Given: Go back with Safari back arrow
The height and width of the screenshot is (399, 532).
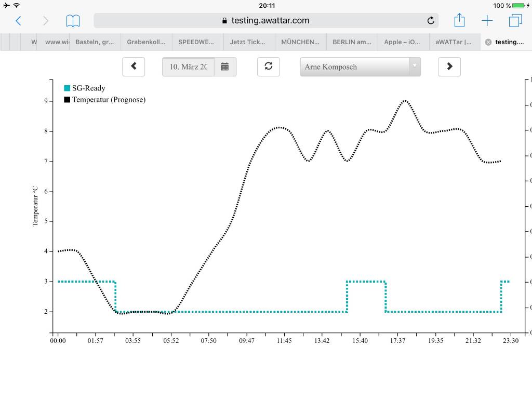Looking at the screenshot, I should click(x=18, y=21).
